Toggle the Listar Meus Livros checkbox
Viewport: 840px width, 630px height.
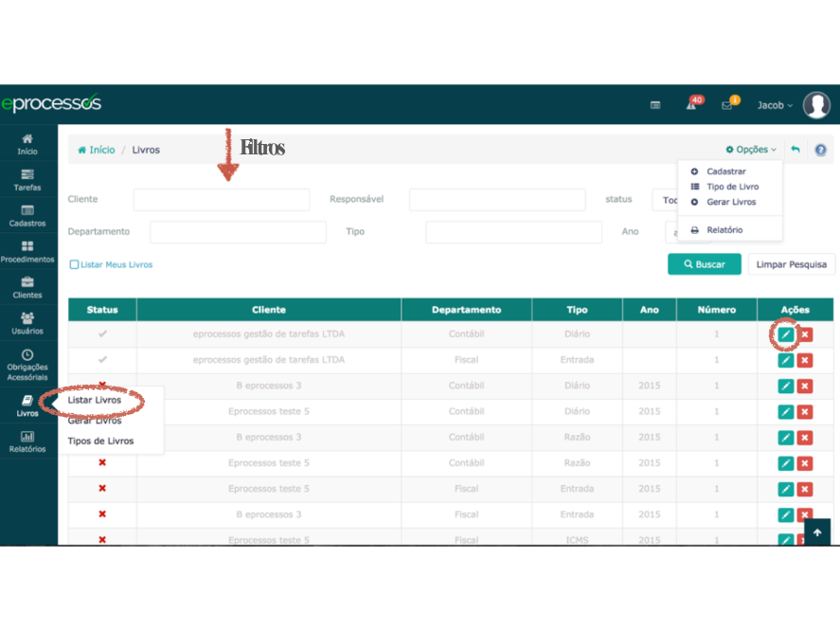74,264
